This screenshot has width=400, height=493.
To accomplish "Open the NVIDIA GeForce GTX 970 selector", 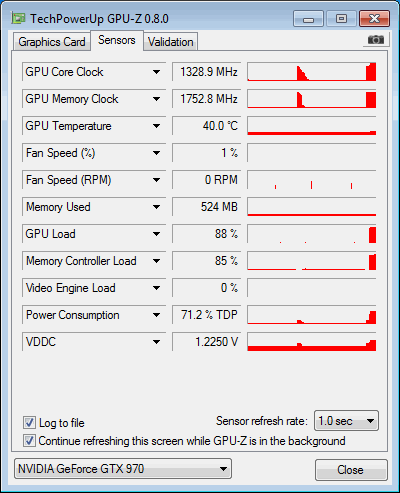I will pos(123,469).
